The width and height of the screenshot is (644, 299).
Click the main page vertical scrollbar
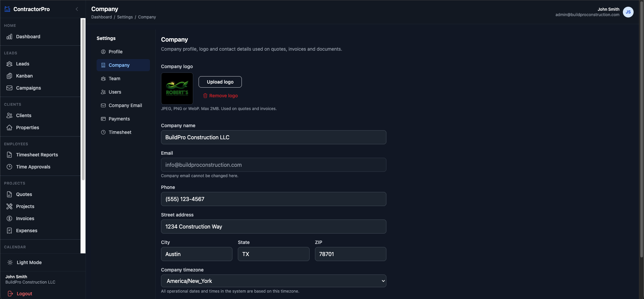click(x=641, y=129)
